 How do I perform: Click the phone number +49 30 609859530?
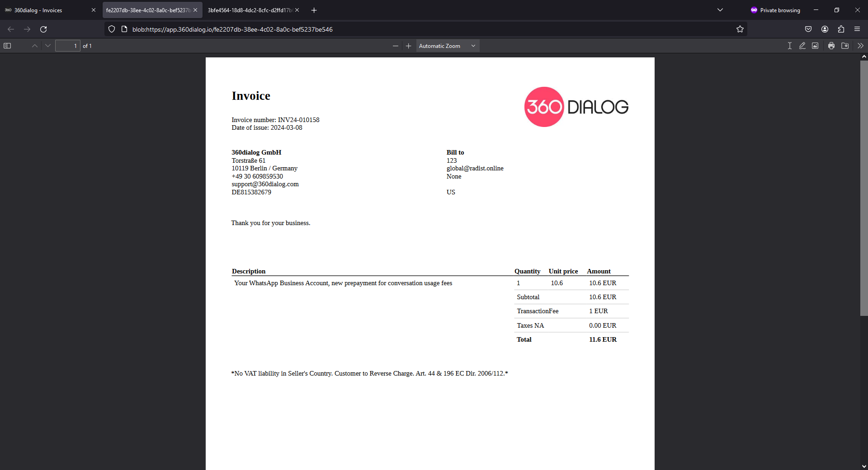(x=257, y=177)
